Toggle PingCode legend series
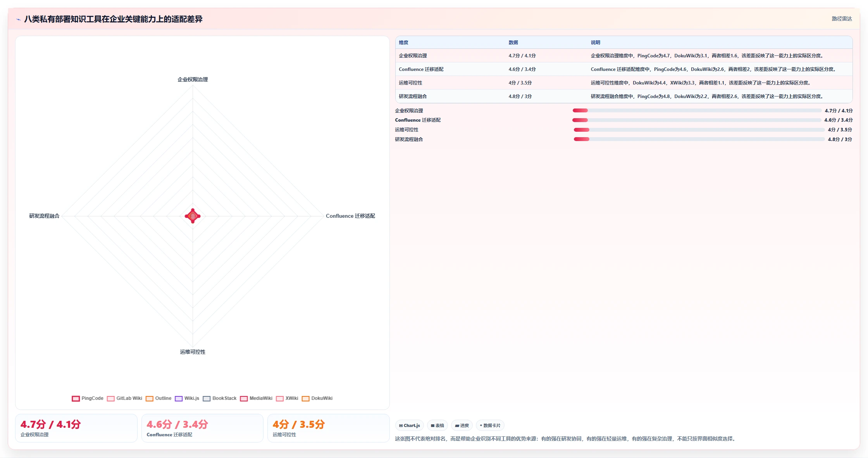Screen dimensions: 868x458 (x=88, y=398)
